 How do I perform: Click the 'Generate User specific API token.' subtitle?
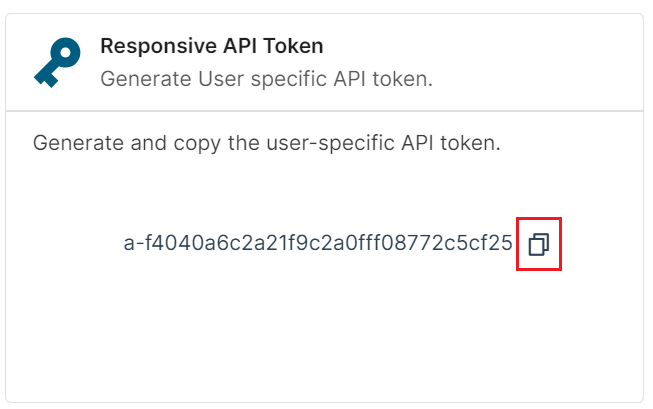[x=267, y=79]
